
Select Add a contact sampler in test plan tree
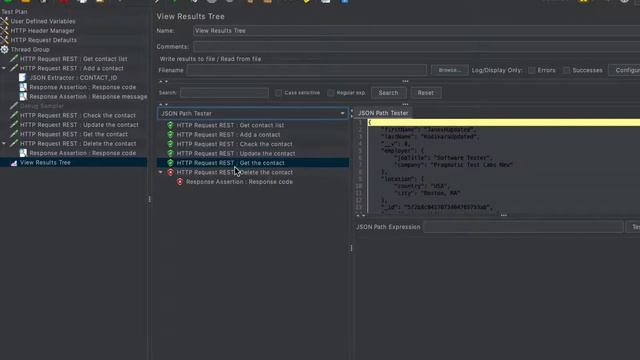click(x=71, y=68)
